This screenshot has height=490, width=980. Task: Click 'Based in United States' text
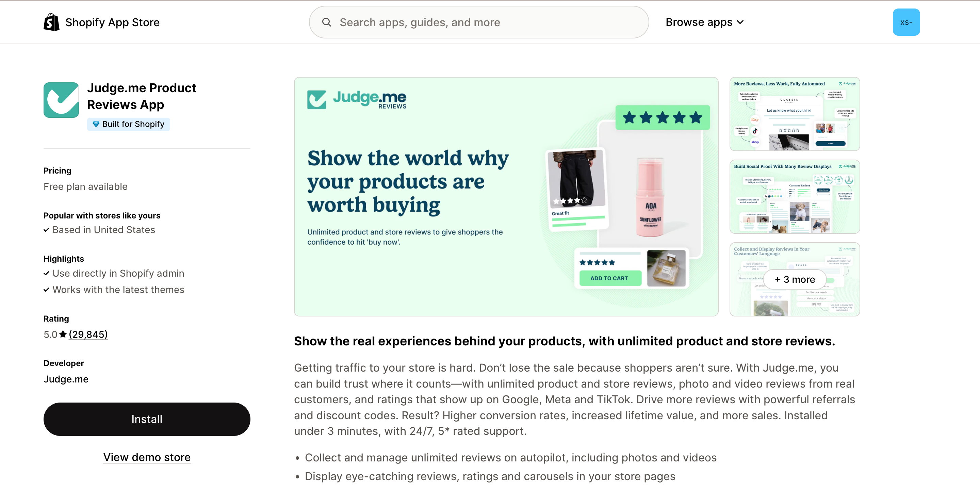[104, 230]
